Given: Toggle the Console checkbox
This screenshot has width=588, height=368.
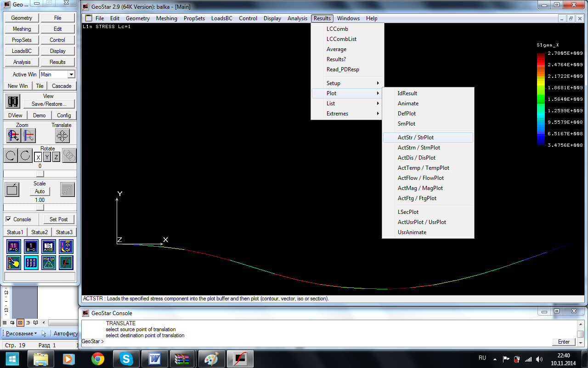Looking at the screenshot, I should (x=8, y=219).
